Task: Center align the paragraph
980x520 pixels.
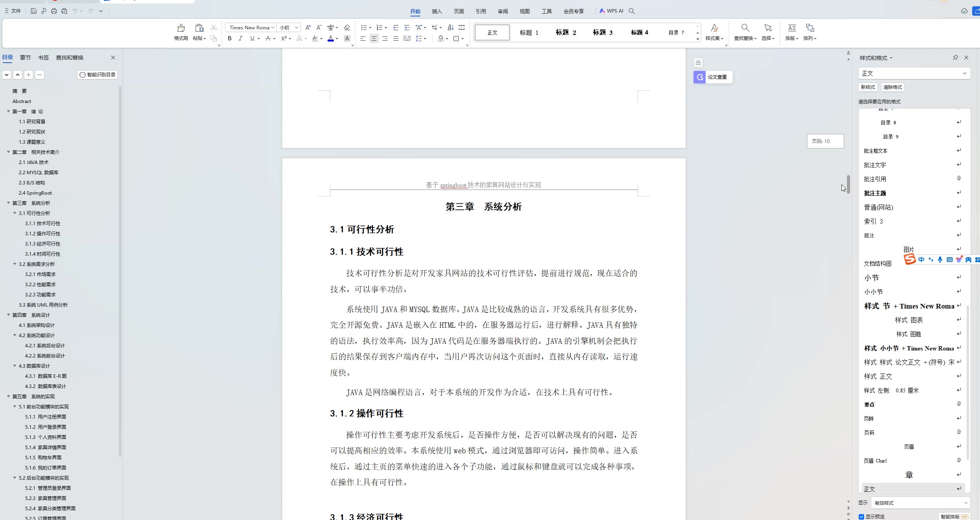Action: pyautogui.click(x=374, y=38)
